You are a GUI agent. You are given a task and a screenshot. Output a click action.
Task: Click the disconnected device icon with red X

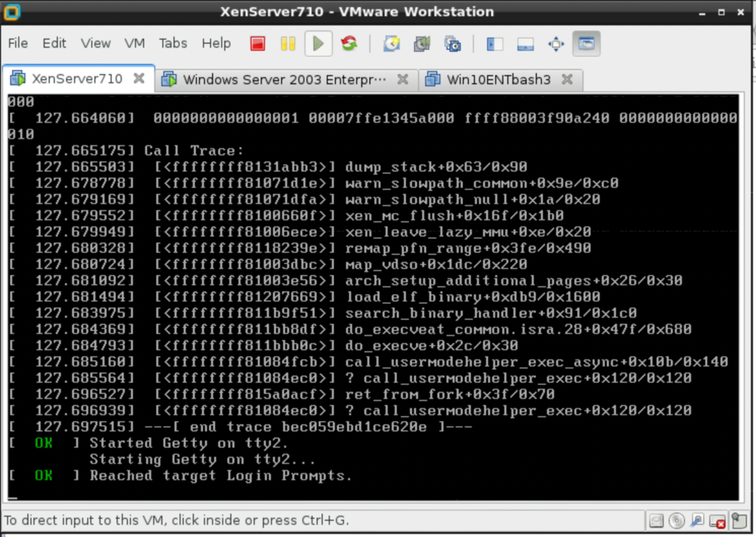pos(718,521)
